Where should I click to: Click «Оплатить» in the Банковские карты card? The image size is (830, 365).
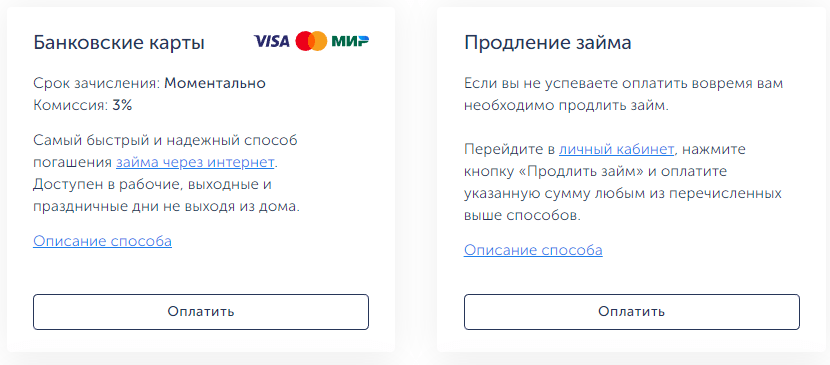201,312
